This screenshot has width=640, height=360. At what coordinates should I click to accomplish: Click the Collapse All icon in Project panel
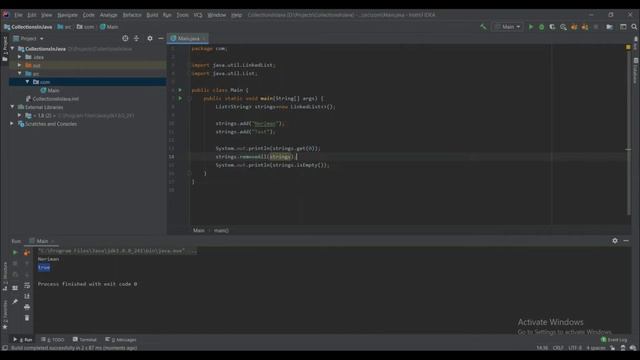click(x=136, y=38)
